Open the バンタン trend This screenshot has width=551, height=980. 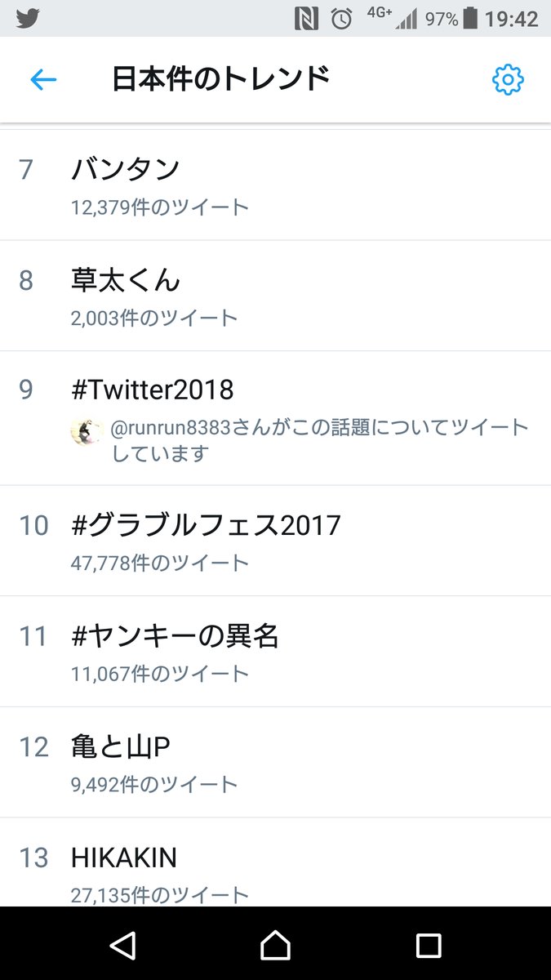click(125, 169)
